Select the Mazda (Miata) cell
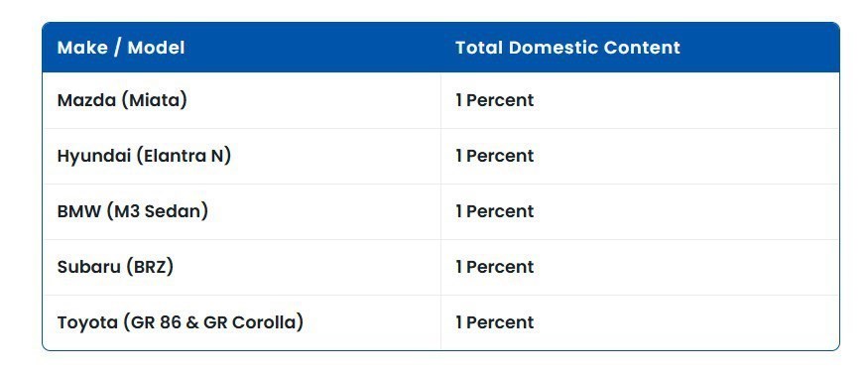The image size is (868, 375). 241,100
